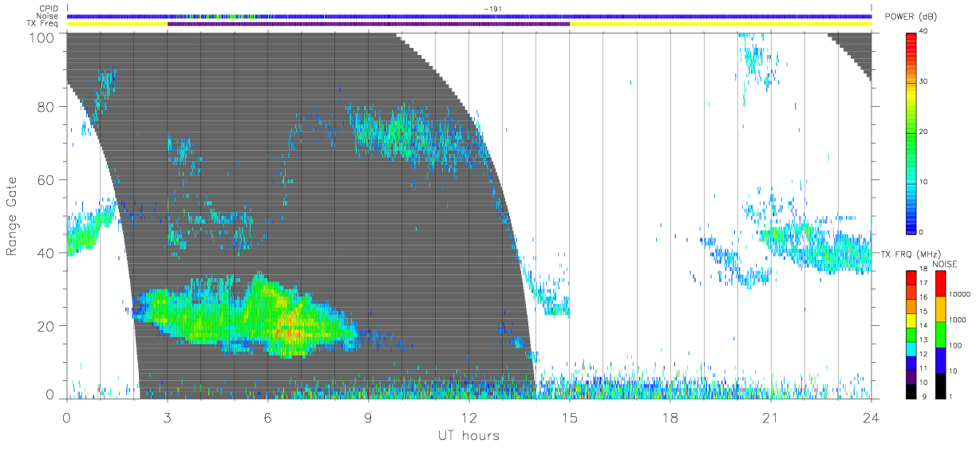The width and height of the screenshot is (980, 452).
Task: Click the 6 label on UT hours axis
Action: coord(268,416)
